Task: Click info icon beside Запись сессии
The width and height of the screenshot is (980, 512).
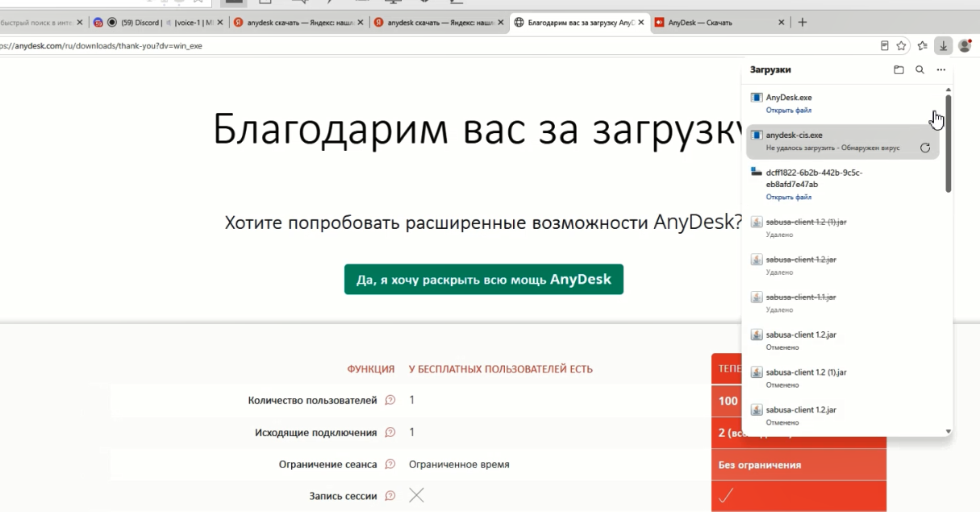Action: (390, 495)
